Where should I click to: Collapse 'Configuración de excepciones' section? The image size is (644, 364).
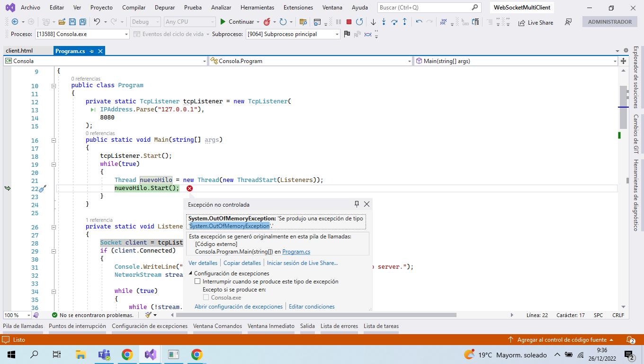[191, 273]
